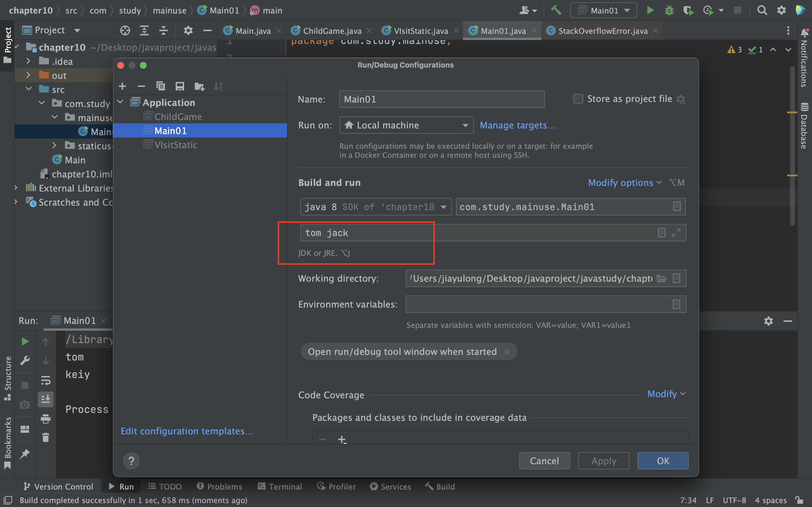
Task: Open Edit configuration templates link
Action: tap(187, 431)
